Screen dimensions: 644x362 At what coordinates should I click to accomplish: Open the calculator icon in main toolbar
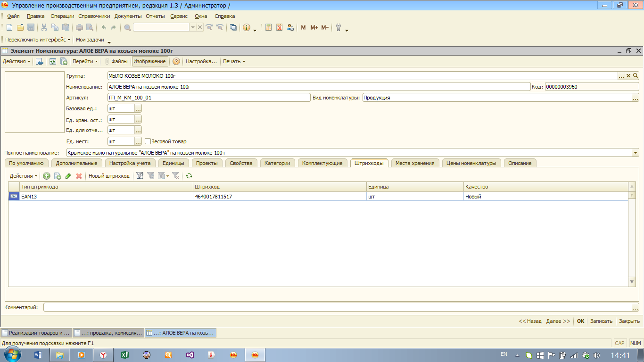[268, 27]
